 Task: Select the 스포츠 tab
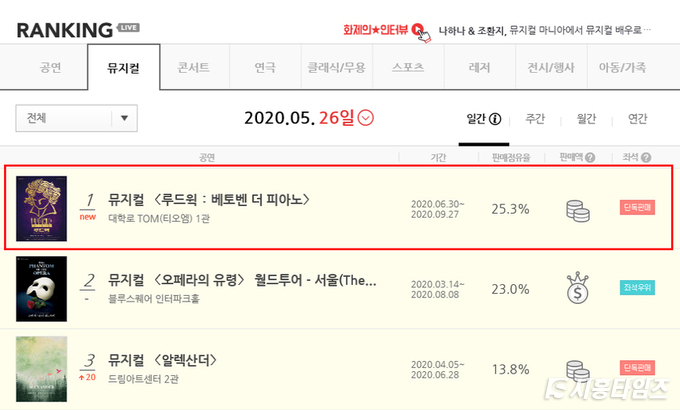click(x=408, y=67)
